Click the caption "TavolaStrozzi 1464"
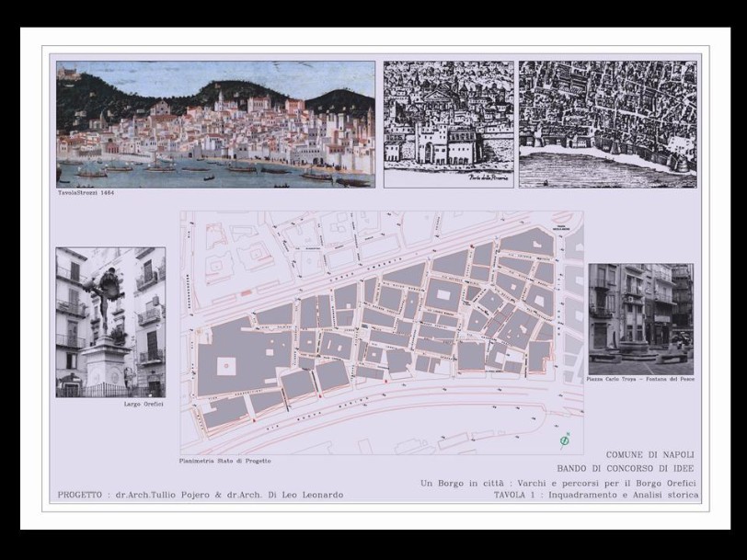 point(86,193)
